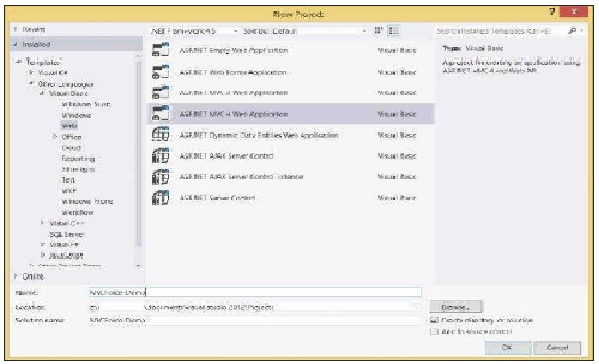
Task: Click the Solution name input field
Action: coord(255,320)
